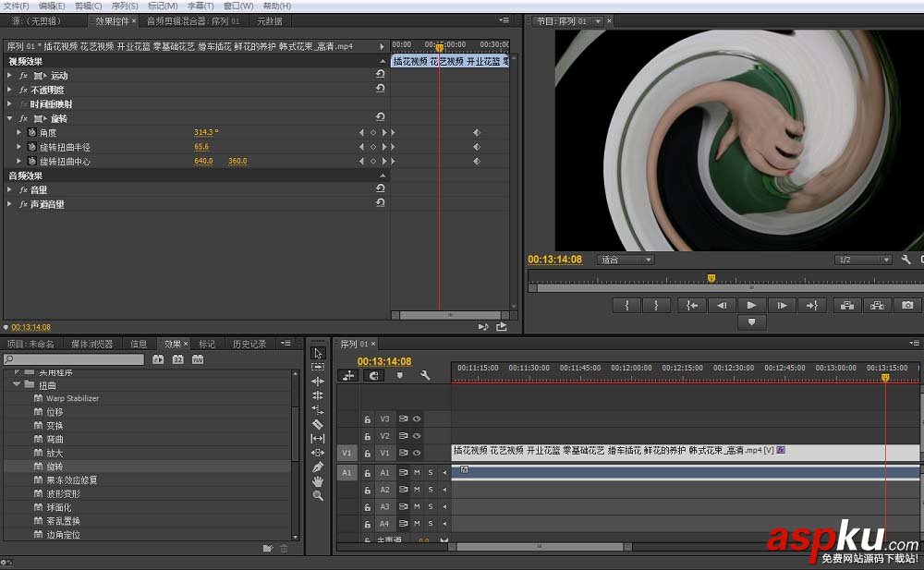Go to In point in program monitor

point(692,306)
